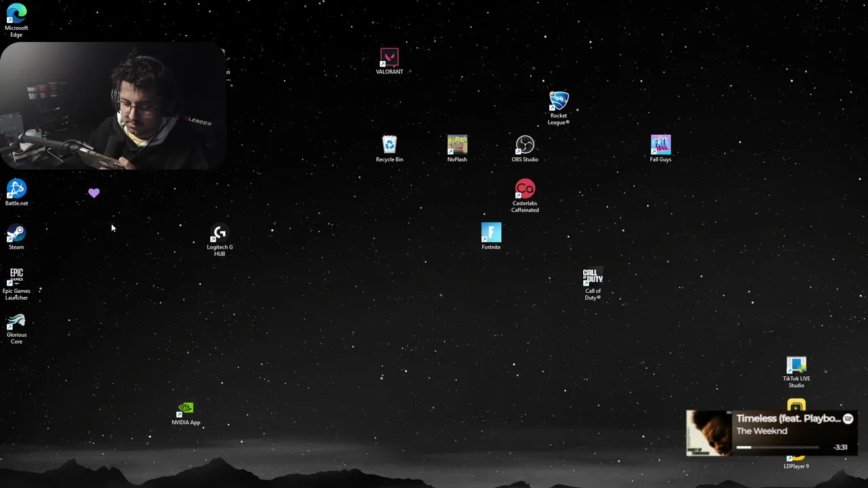Launch OBS Studio from desktop
The height and width of the screenshot is (488, 868).
(x=525, y=148)
